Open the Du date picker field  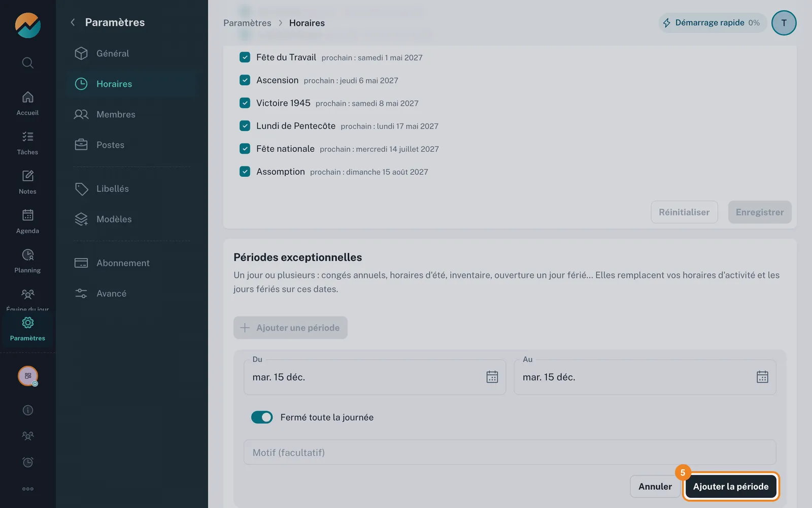tap(375, 377)
